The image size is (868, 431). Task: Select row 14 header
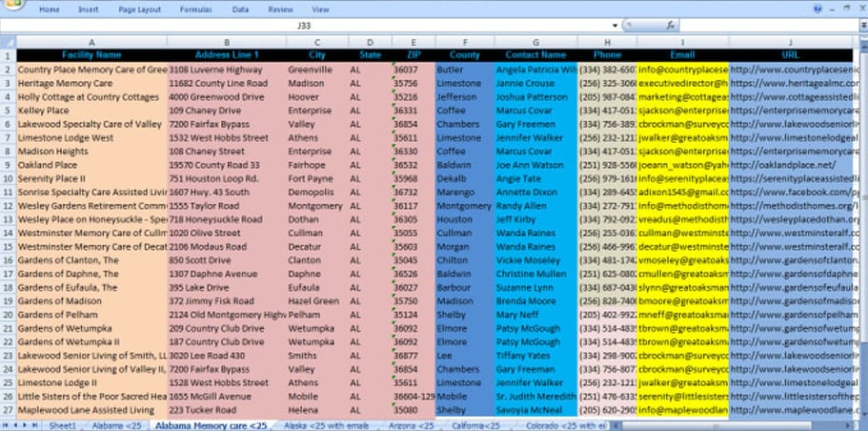coord(8,234)
